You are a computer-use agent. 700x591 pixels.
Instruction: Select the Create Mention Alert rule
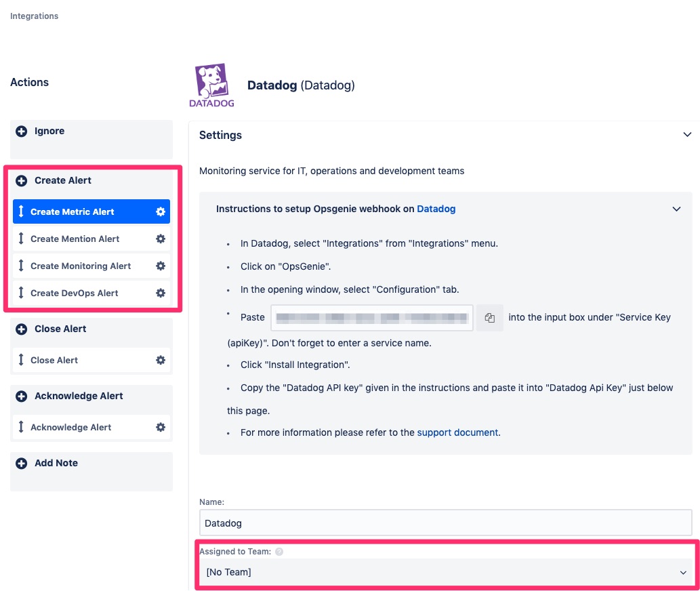tap(91, 239)
